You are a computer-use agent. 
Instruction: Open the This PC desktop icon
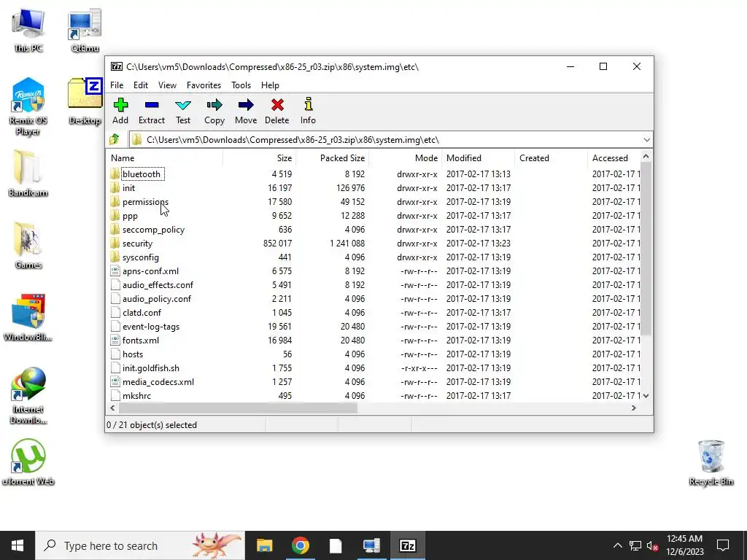pos(28,31)
